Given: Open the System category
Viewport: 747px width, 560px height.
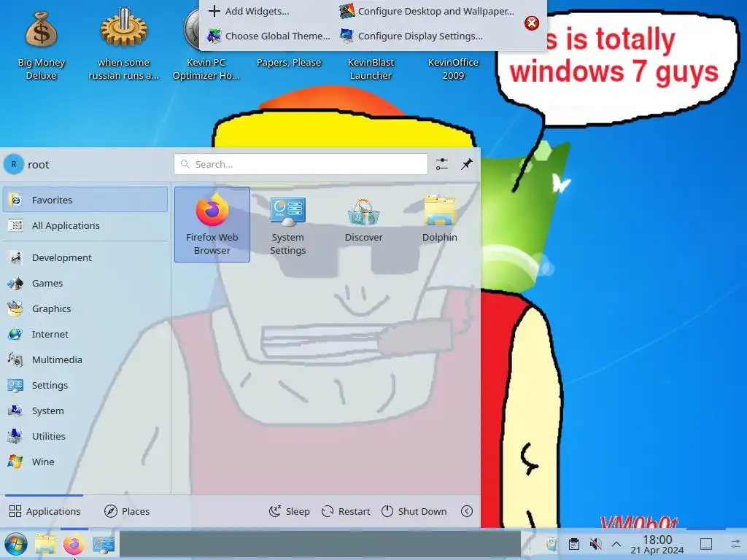Looking at the screenshot, I should [x=85, y=411].
